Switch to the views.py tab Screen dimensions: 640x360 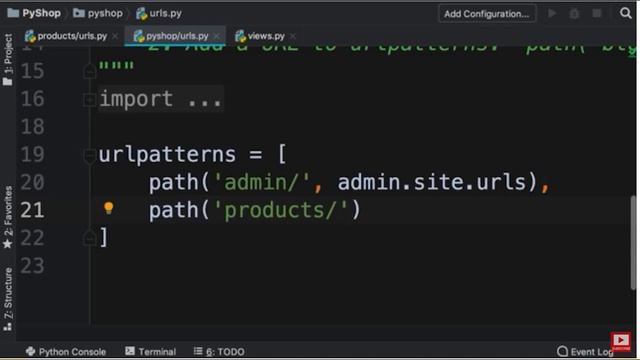coord(265,36)
